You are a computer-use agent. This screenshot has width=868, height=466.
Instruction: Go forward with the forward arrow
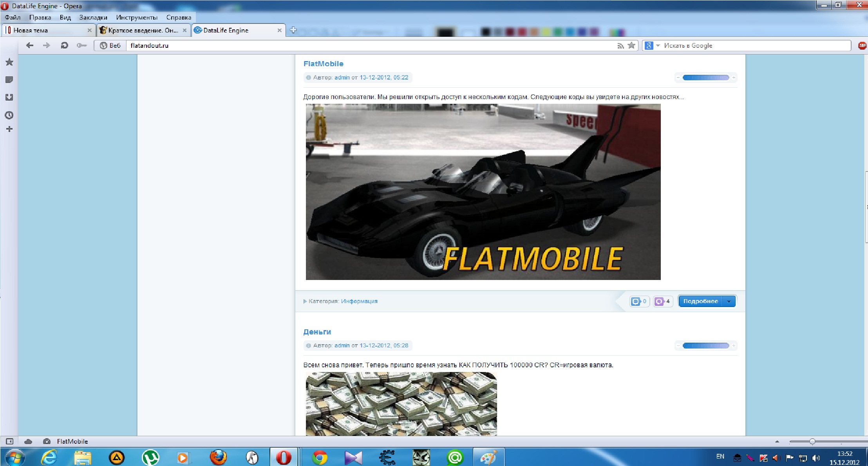click(47, 45)
